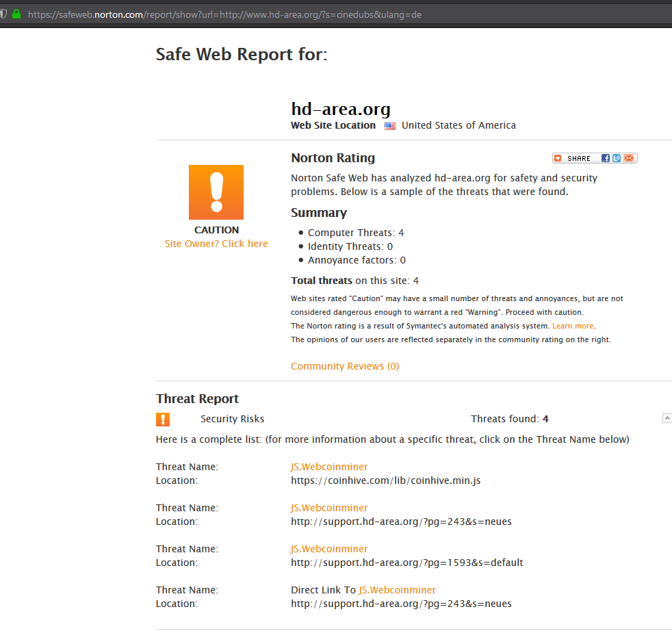Click the 'Safe Web Report for:' heading

[x=242, y=55]
